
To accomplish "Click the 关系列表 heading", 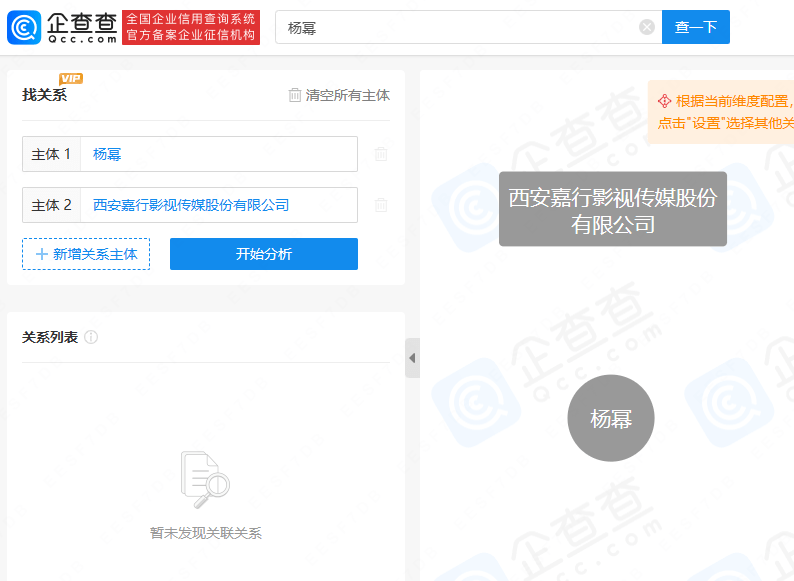I will tap(50, 337).
